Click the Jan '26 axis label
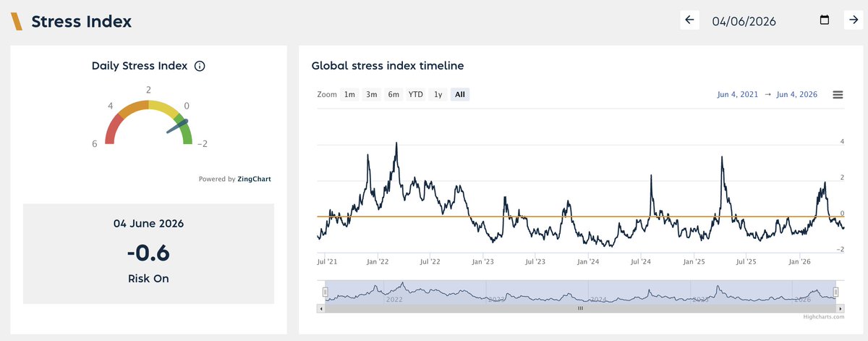Viewport: 868px width, 341px height. 799,262
